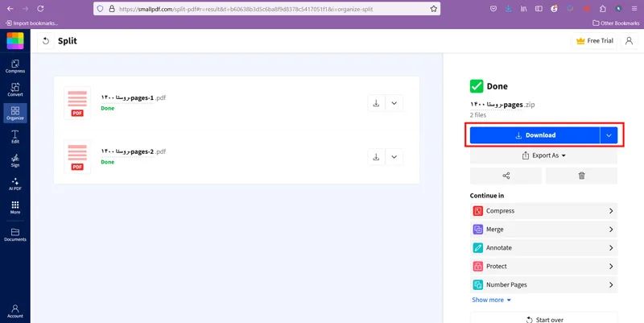The image size is (644, 323).
Task: Download the pages-1 PDF file
Action: pos(376,103)
